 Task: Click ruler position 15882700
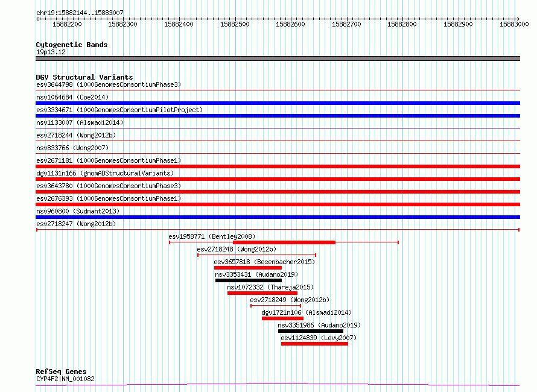click(346, 24)
